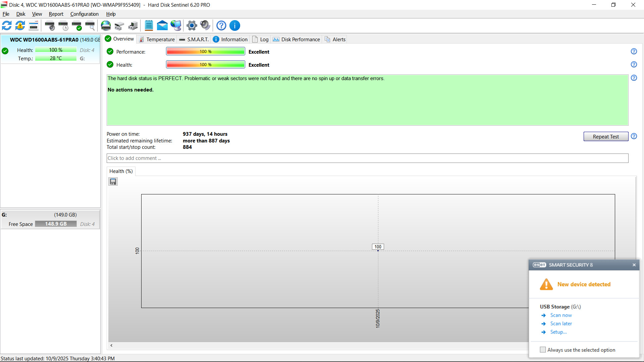Click the disk with magnifier surface test icon
The image size is (644, 362).
90,25
